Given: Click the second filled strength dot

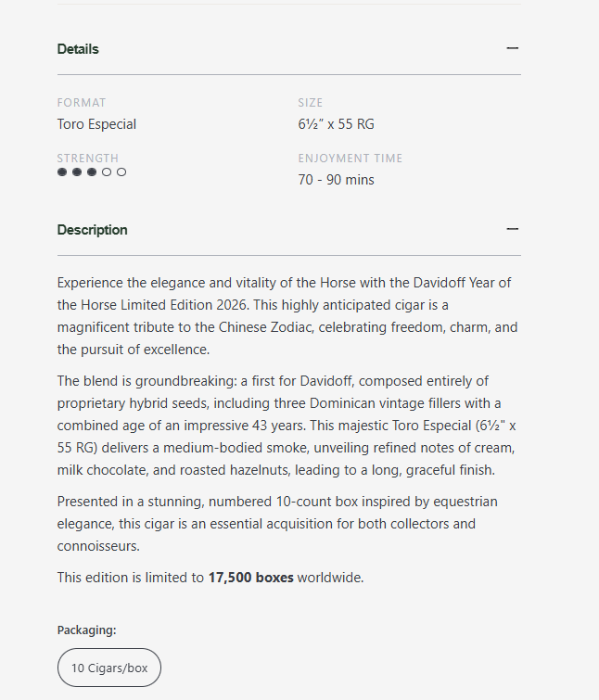Looking at the screenshot, I should click(77, 172).
